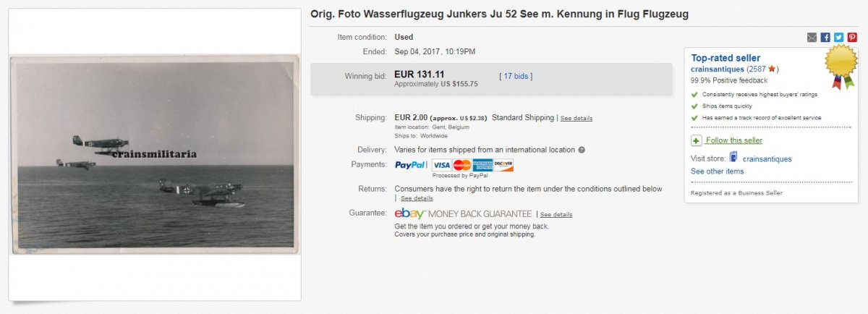See details for shipping
868x314 pixels.
(576, 118)
